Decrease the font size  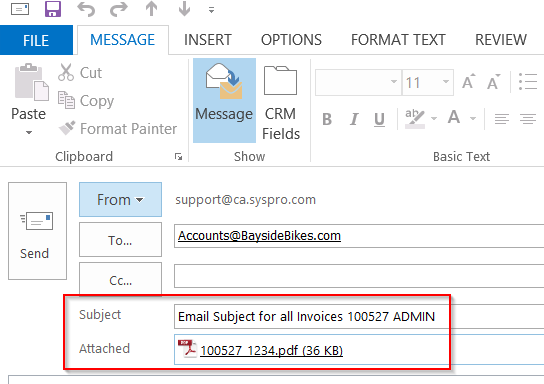(x=494, y=82)
